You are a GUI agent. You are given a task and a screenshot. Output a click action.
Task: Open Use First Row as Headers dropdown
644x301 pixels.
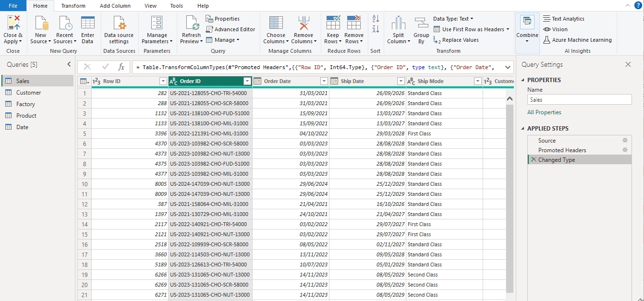tap(471, 29)
